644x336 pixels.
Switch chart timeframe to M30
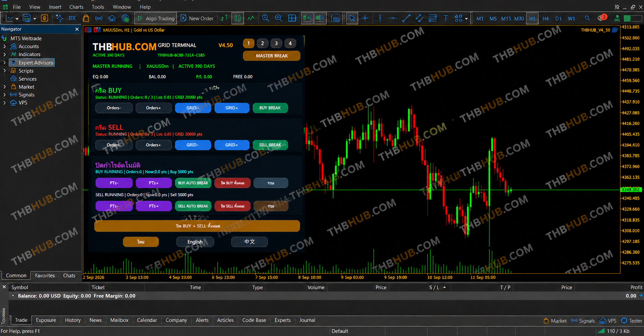tap(519, 19)
